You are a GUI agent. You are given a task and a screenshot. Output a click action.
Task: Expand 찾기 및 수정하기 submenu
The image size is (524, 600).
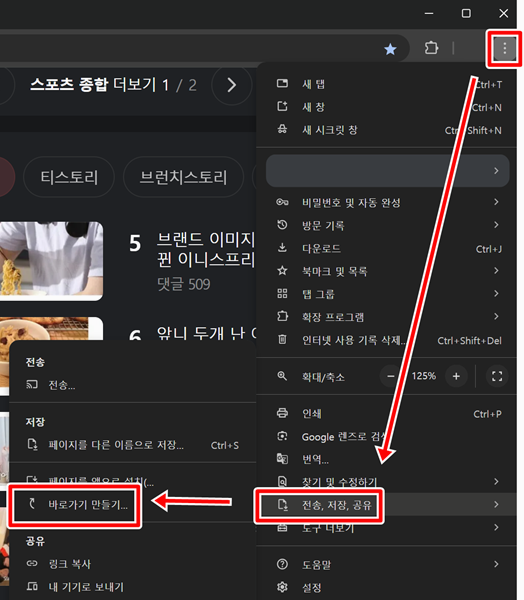[x=387, y=481]
